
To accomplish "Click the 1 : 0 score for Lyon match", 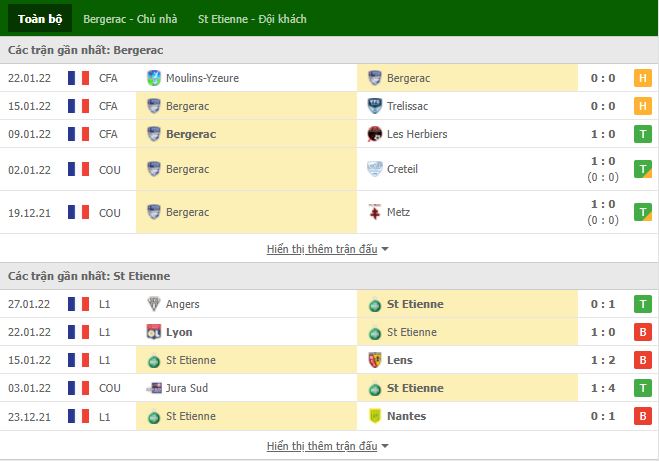I will [x=603, y=332].
